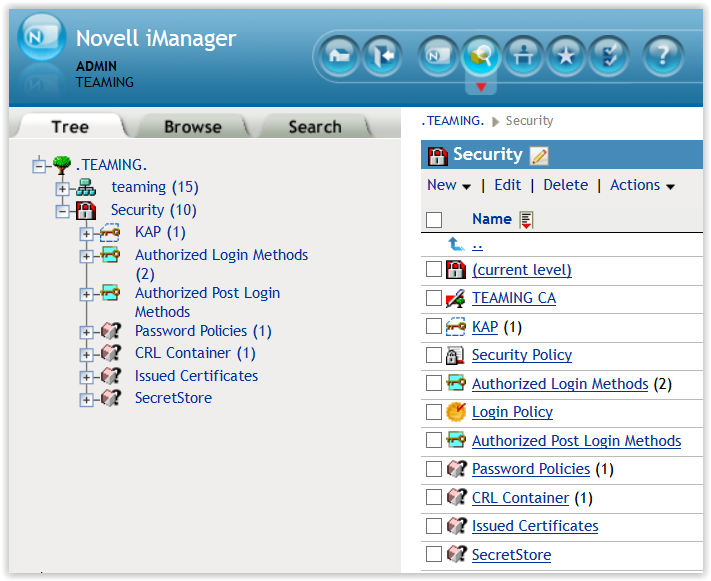Click the Favorites star icon
711x581 pixels.
[x=566, y=56]
